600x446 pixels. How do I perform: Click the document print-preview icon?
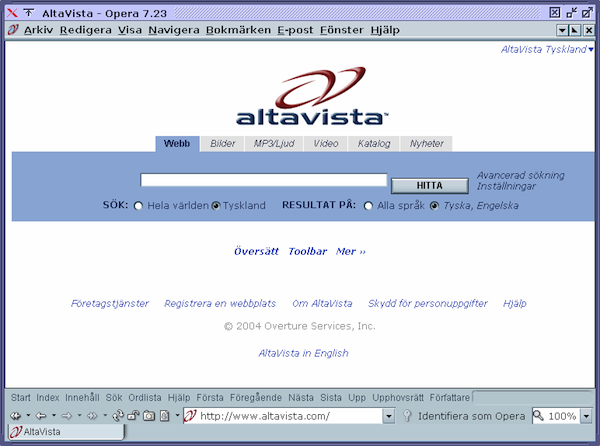(x=164, y=416)
